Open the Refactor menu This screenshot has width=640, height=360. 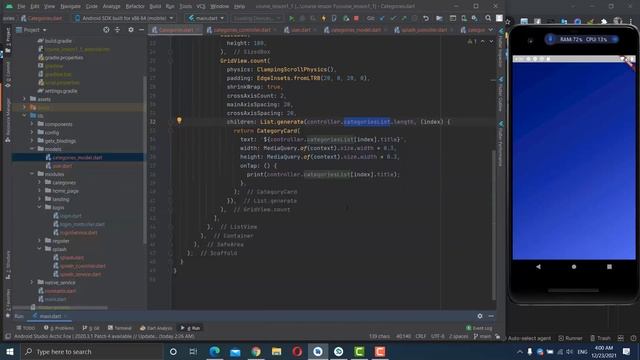click(x=135, y=7)
